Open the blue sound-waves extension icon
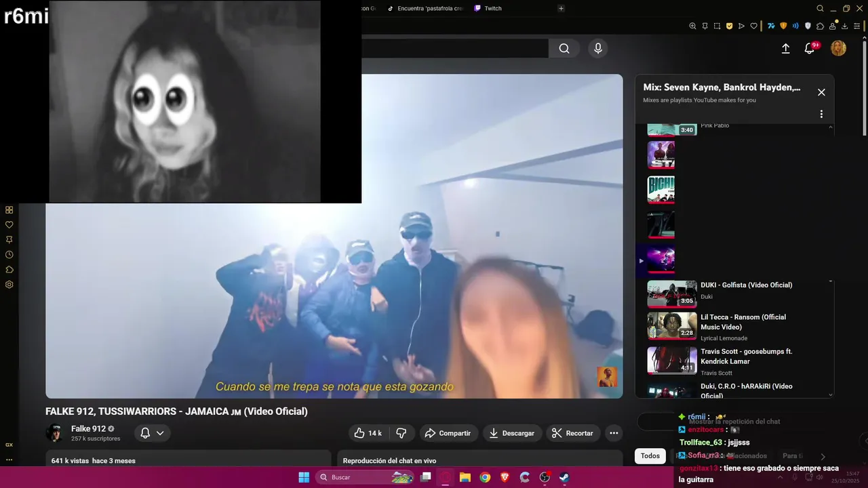 click(795, 26)
